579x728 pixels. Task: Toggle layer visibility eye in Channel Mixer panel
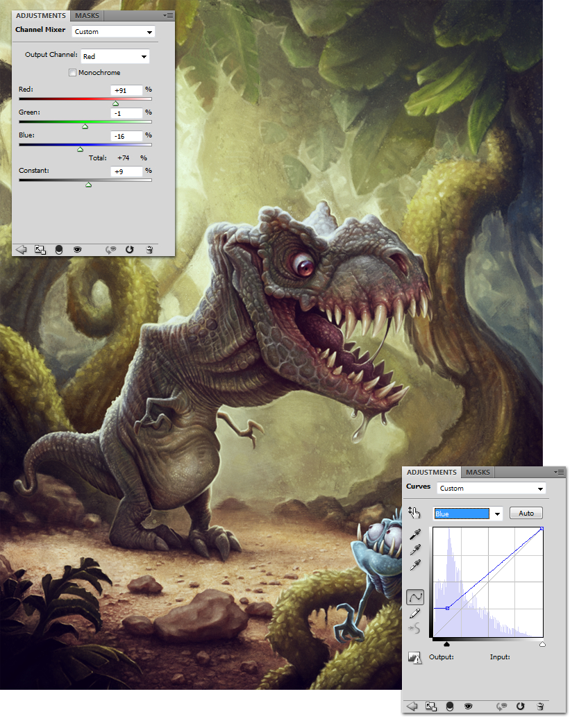coord(78,250)
